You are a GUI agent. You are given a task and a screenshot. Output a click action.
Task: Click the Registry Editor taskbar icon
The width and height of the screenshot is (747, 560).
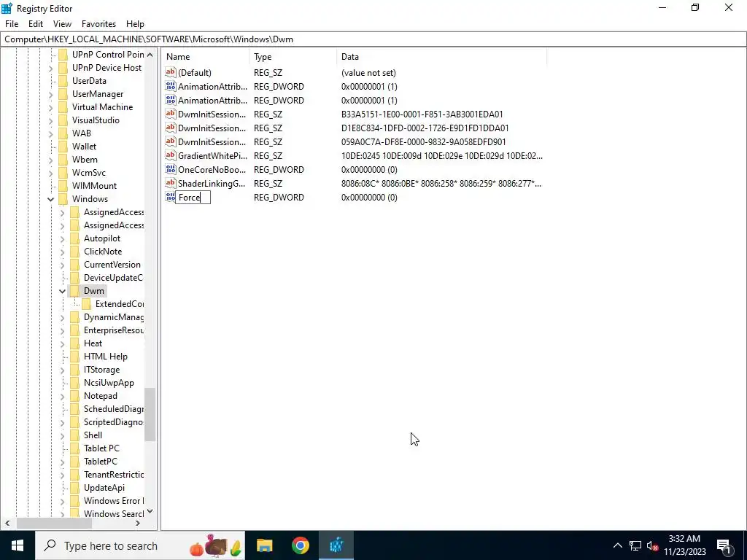coord(336,545)
